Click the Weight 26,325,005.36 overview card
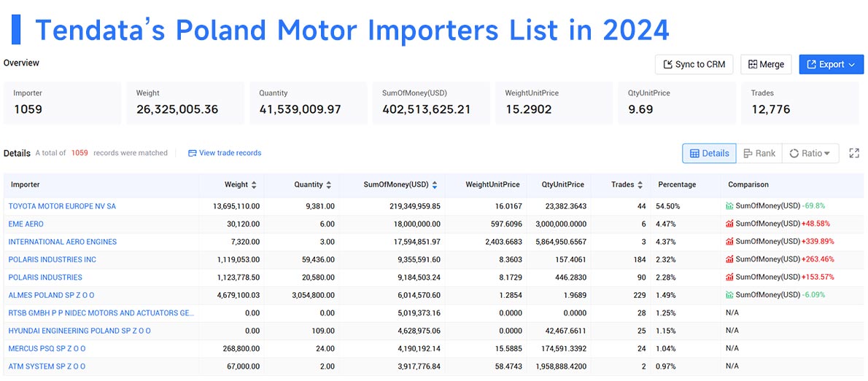The image size is (868, 381). [x=185, y=103]
